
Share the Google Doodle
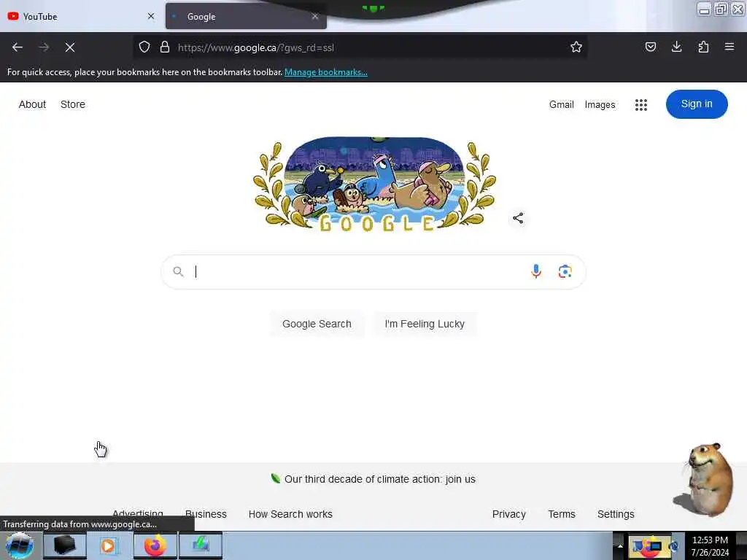click(x=518, y=218)
